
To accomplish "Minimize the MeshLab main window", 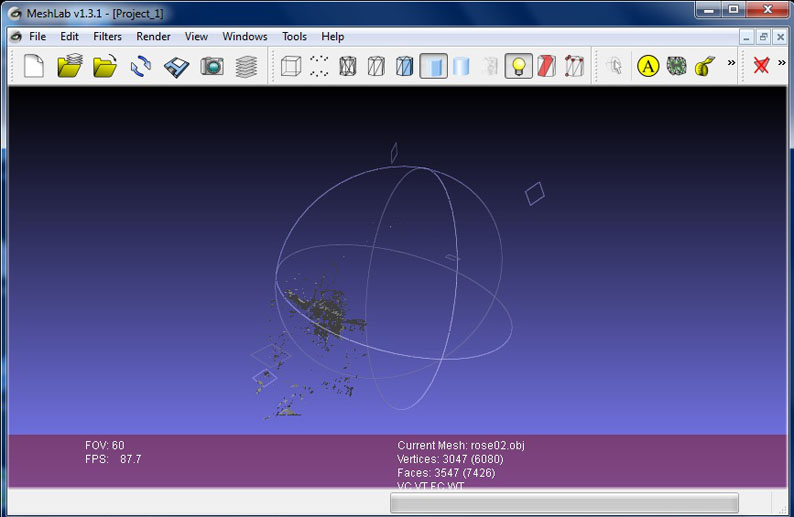I will (709, 9).
